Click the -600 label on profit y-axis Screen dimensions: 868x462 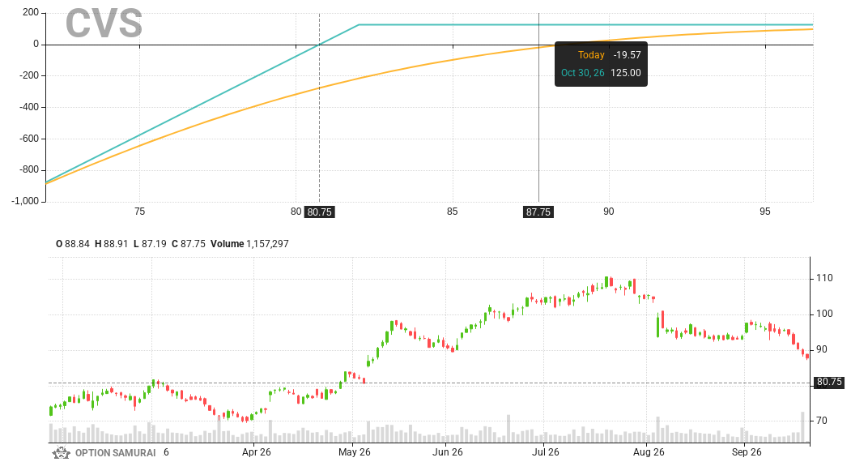[29, 139]
